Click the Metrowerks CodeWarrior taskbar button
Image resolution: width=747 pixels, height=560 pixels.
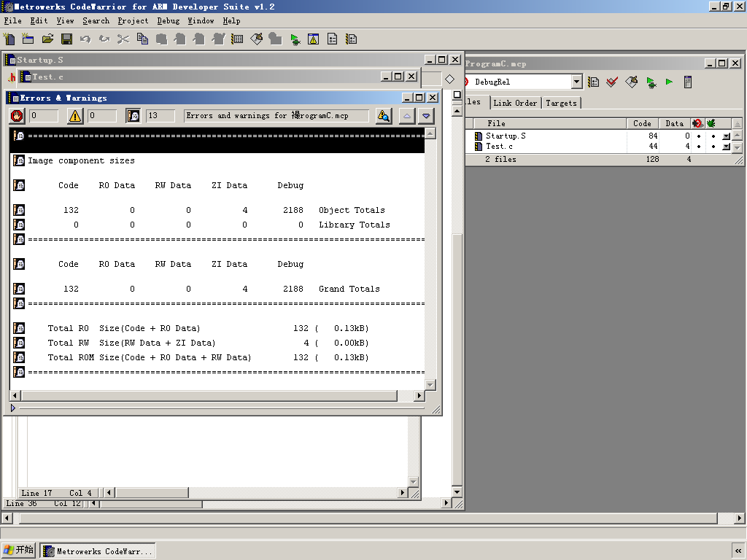coord(98,551)
